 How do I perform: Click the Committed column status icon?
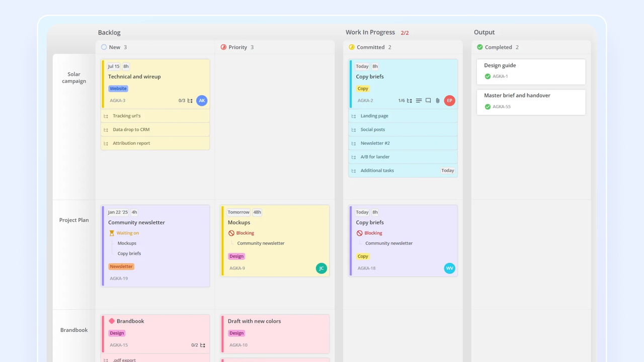[352, 47]
